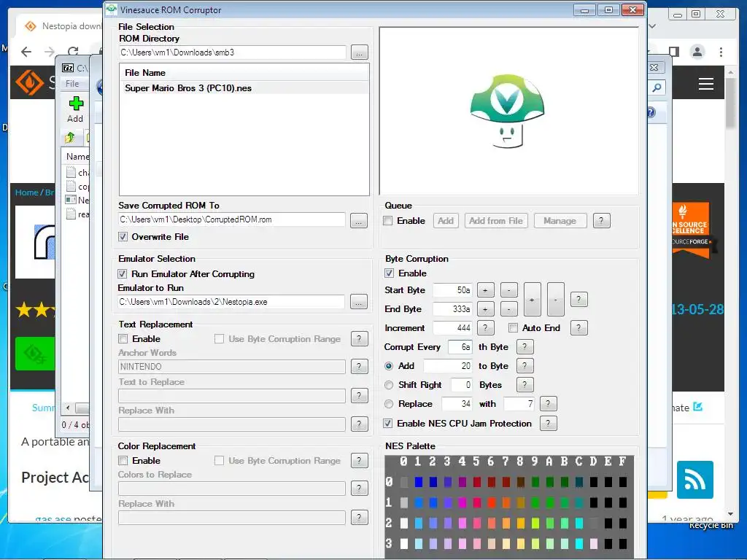Select the Replace radio option
Image resolution: width=747 pixels, height=560 pixels.
click(x=389, y=404)
